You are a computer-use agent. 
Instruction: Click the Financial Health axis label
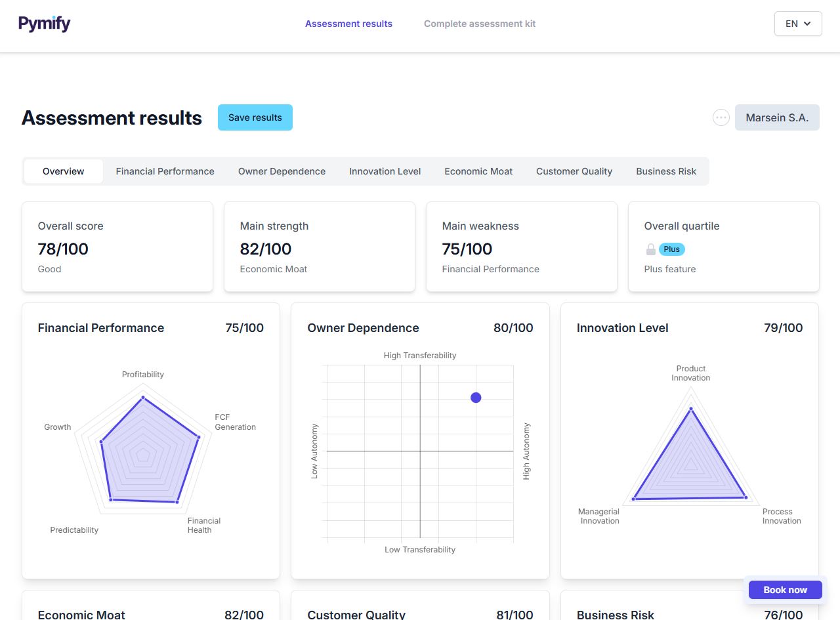click(204, 526)
